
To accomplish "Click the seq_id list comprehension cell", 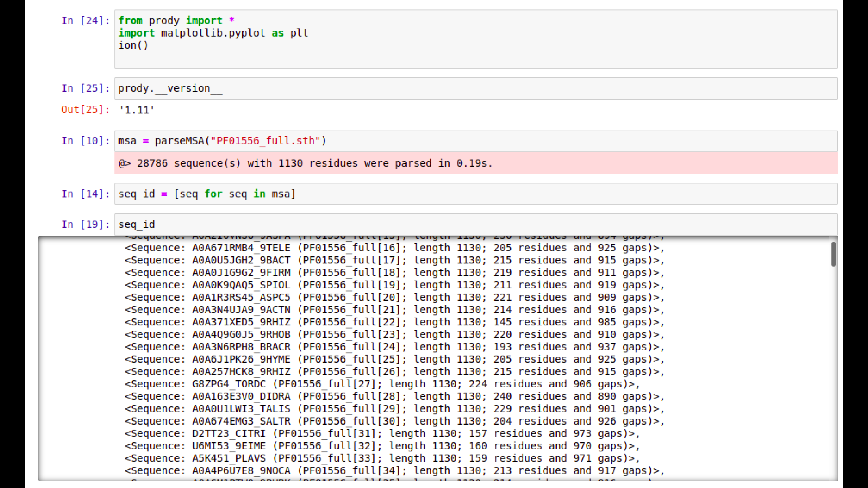I will tap(316, 194).
